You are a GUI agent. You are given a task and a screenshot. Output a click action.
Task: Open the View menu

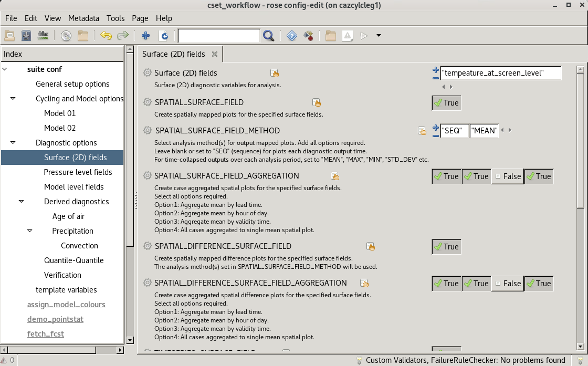coord(52,18)
